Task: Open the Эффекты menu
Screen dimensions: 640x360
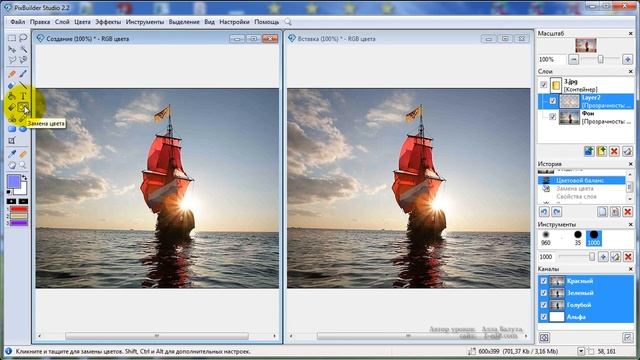Action: (x=108, y=22)
